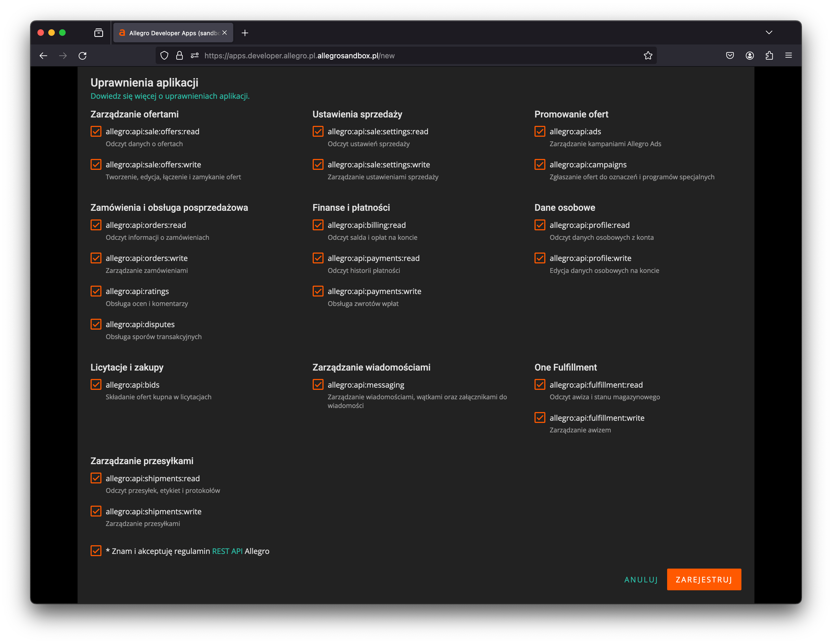Open the REST API terms link
The width and height of the screenshot is (832, 644).
click(x=228, y=551)
